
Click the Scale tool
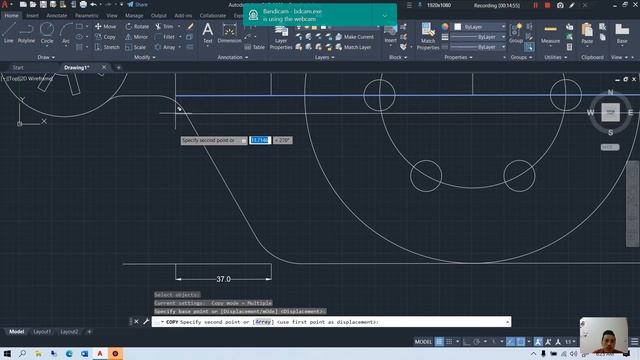click(x=136, y=47)
